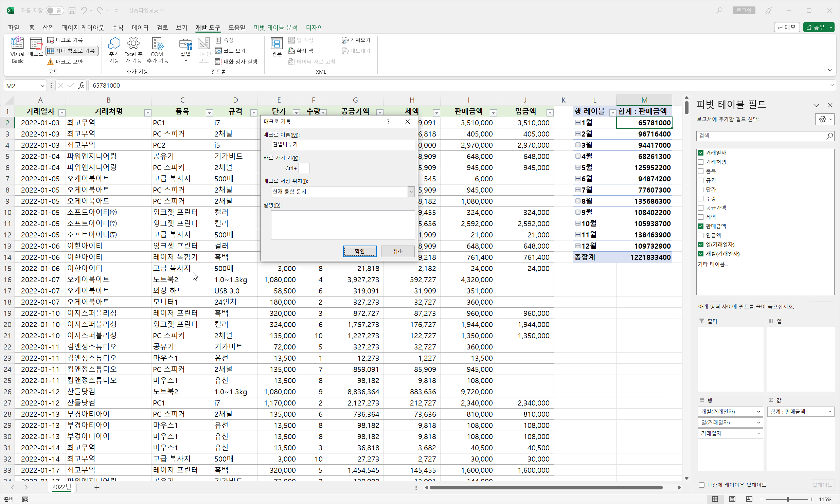Image resolution: width=840 pixels, height=504 pixels.
Task: Click the 코드 보기 icon
Action: click(x=218, y=51)
